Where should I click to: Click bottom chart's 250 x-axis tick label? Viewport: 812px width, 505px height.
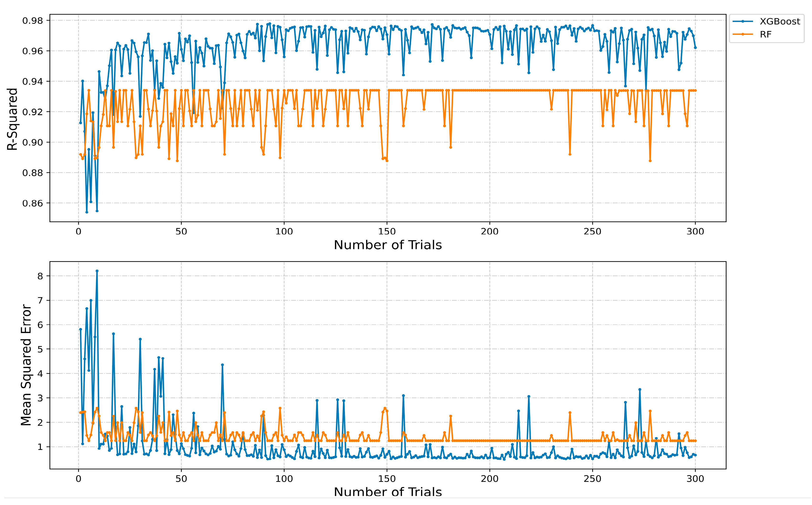(593, 479)
